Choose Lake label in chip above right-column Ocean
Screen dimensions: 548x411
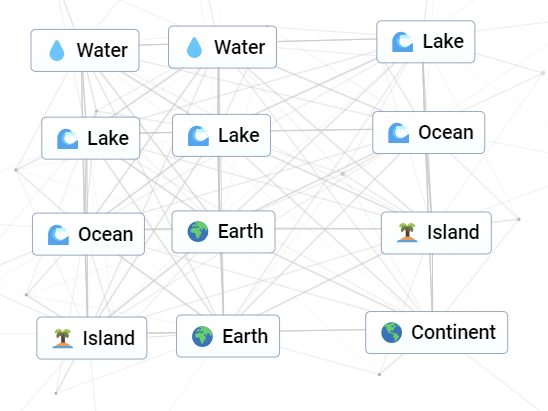(443, 42)
